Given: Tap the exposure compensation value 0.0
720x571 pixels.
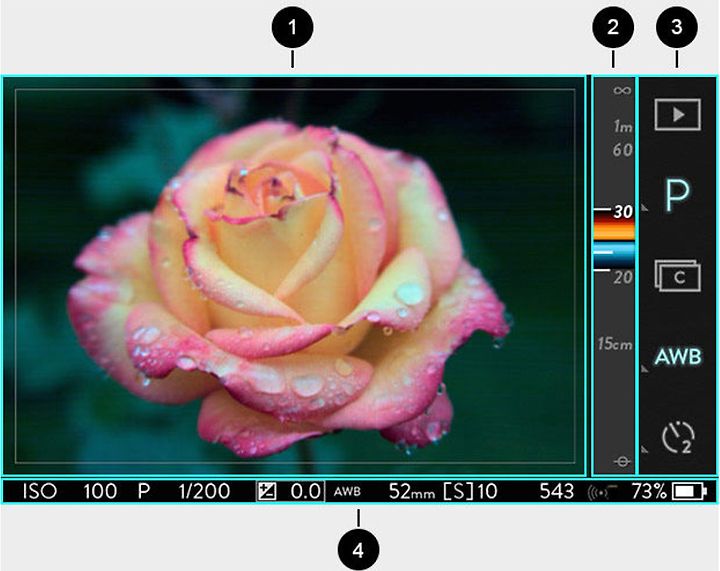Looking at the screenshot, I should pos(305,492).
